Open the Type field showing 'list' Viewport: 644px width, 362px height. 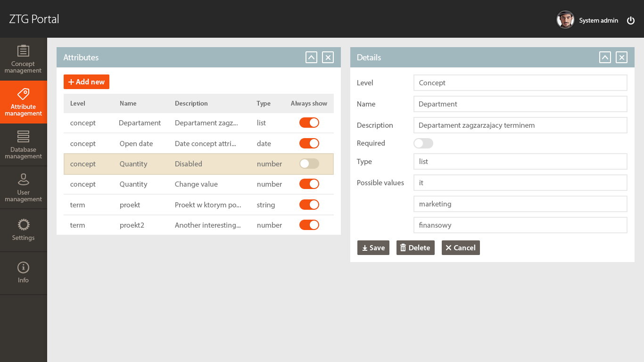[x=520, y=161]
